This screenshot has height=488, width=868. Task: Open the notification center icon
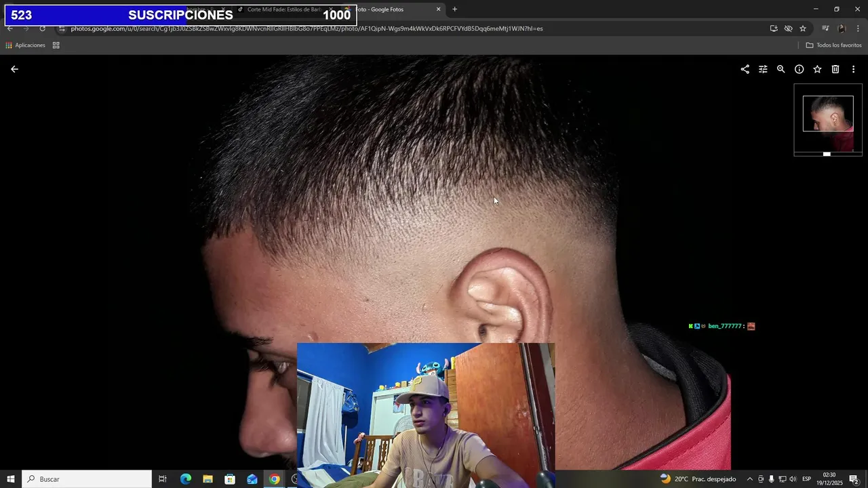point(854,479)
